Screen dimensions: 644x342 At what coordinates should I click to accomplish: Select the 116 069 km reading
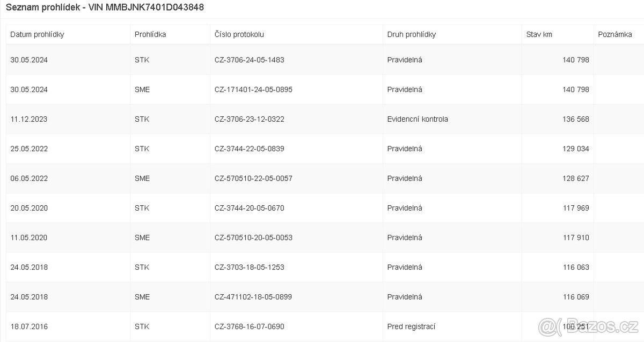(575, 296)
